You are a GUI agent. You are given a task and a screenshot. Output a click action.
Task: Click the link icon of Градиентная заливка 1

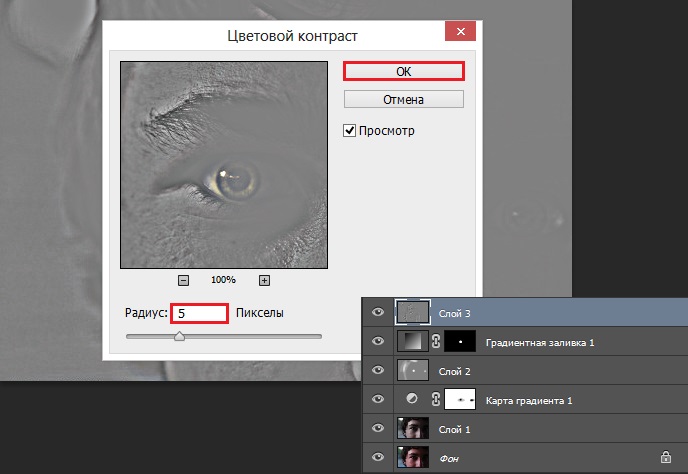click(x=436, y=341)
